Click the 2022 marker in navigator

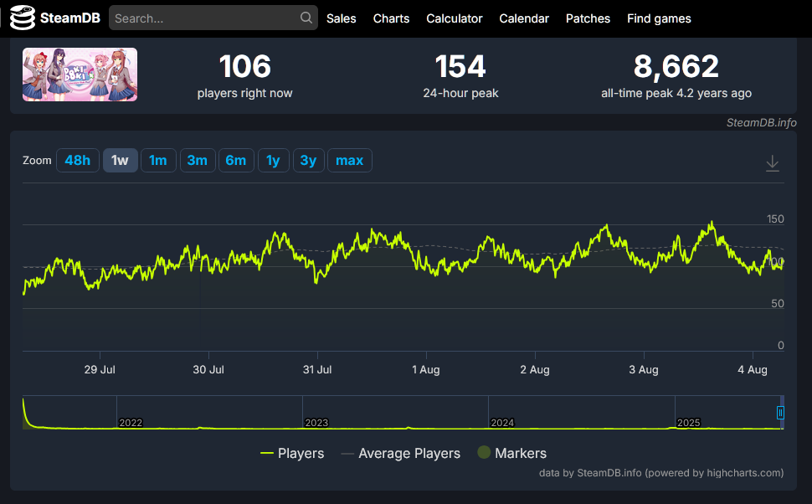coord(131,423)
